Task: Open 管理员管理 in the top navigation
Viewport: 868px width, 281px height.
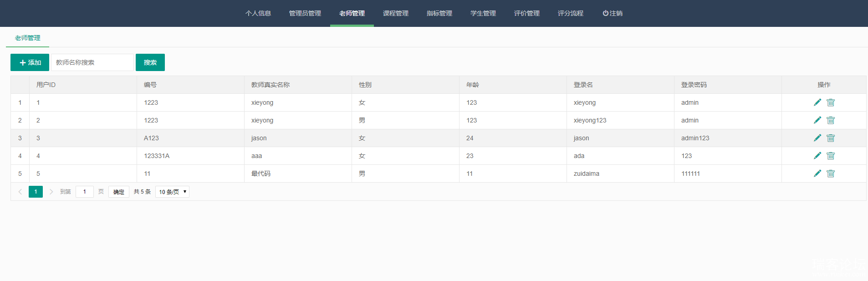Action: [305, 13]
